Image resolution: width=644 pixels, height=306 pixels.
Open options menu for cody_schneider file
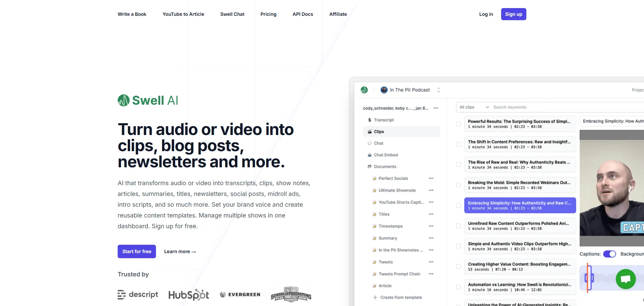pos(436,108)
